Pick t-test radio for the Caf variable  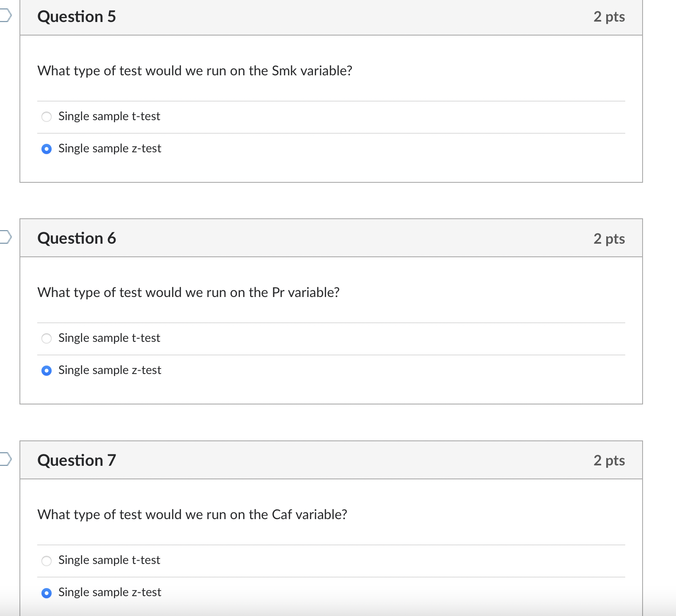pos(47,561)
